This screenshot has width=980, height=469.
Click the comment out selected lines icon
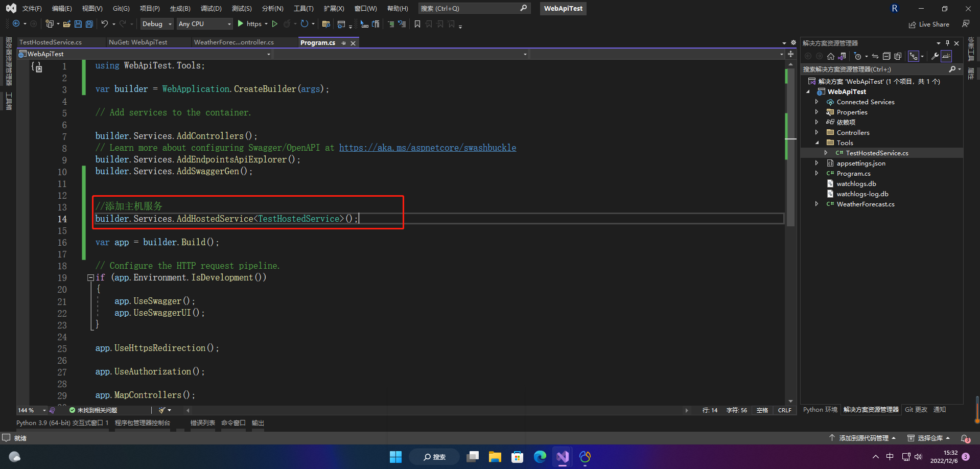pos(391,24)
